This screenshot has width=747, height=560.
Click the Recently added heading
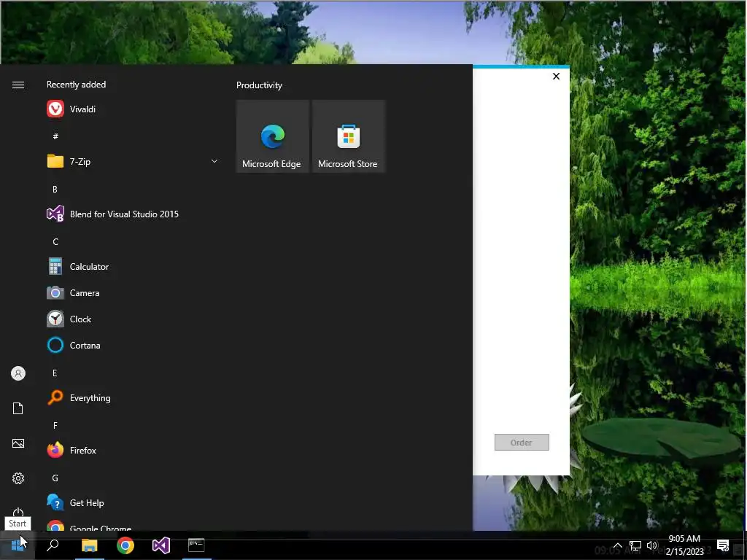click(x=76, y=85)
